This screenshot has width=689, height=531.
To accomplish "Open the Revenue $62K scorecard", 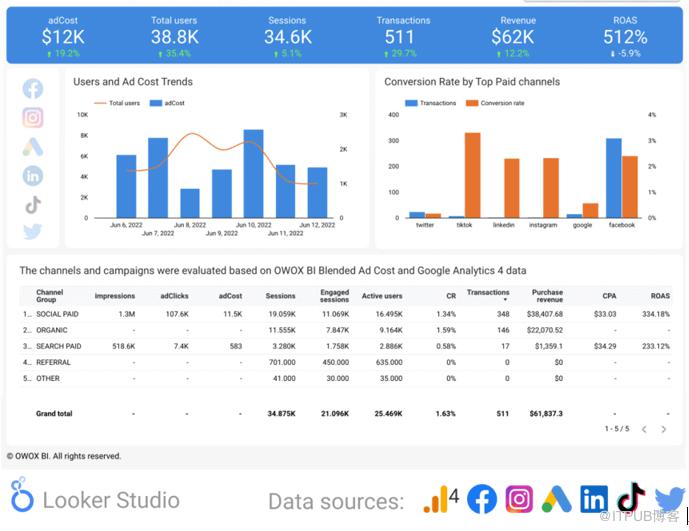I will click(x=518, y=37).
